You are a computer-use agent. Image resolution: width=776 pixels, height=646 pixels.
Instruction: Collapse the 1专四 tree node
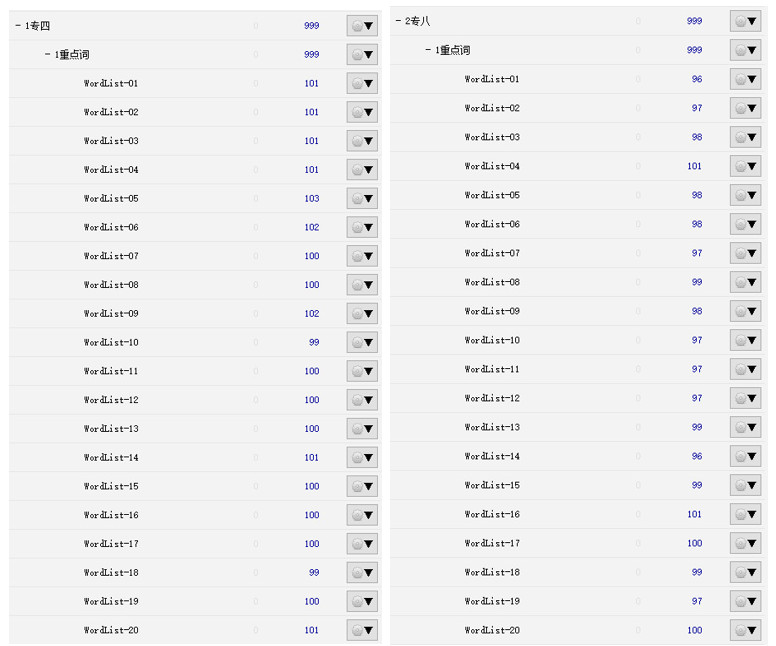(x=18, y=26)
